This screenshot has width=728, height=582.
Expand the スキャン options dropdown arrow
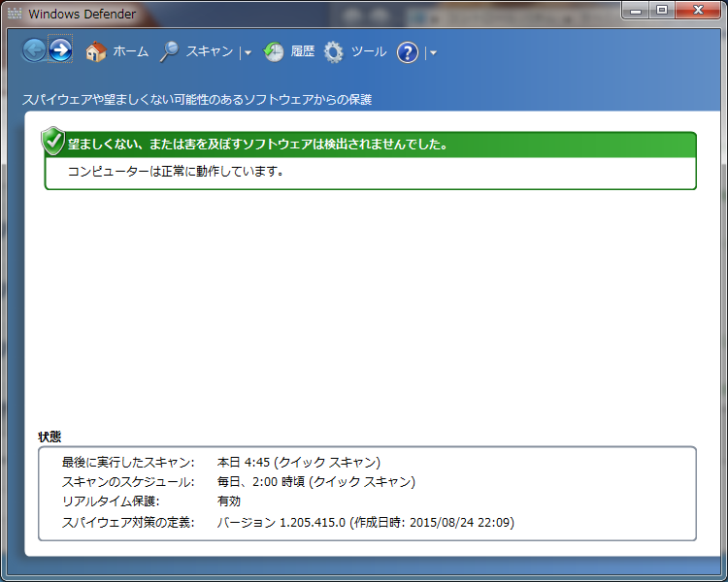(248, 53)
